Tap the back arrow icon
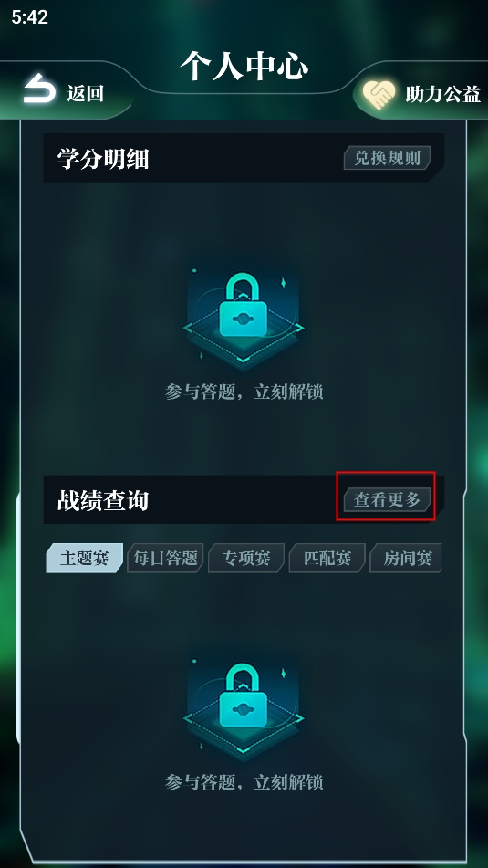The width and height of the screenshot is (488, 868). point(39,89)
